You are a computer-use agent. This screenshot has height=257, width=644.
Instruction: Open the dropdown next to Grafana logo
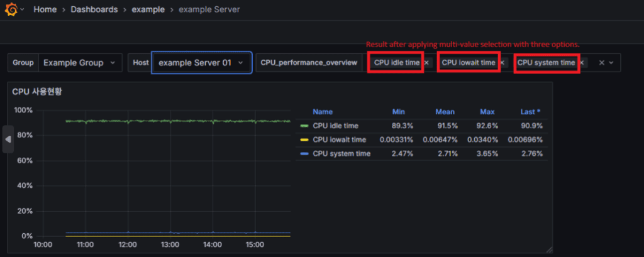(23, 10)
